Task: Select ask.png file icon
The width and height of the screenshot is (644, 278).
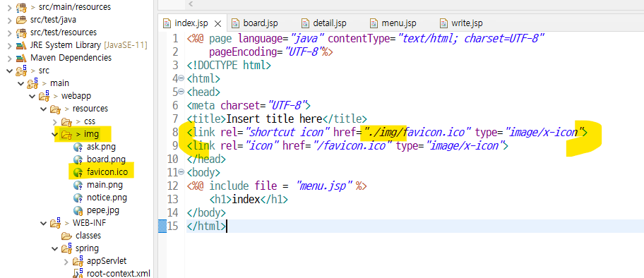Action: (78, 147)
